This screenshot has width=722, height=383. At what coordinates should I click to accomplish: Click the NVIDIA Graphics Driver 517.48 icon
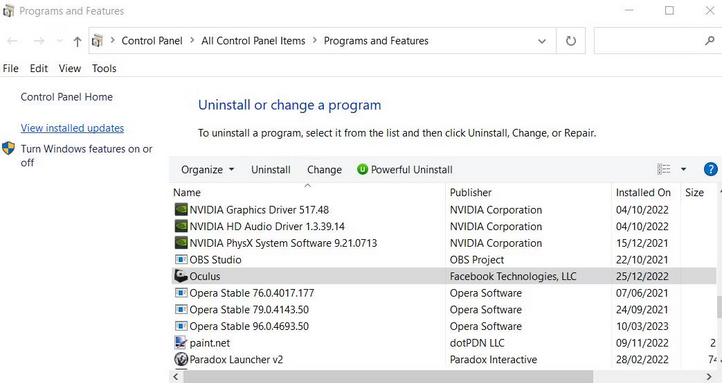tap(181, 210)
